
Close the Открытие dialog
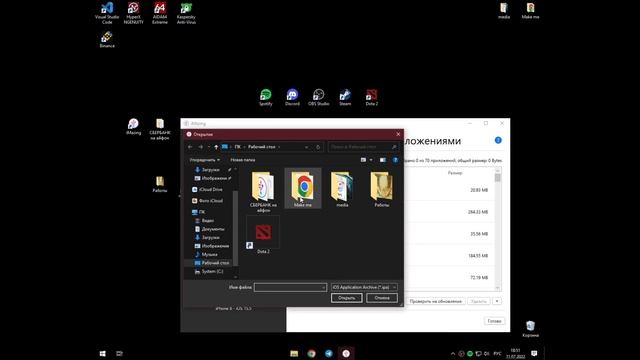coord(398,134)
